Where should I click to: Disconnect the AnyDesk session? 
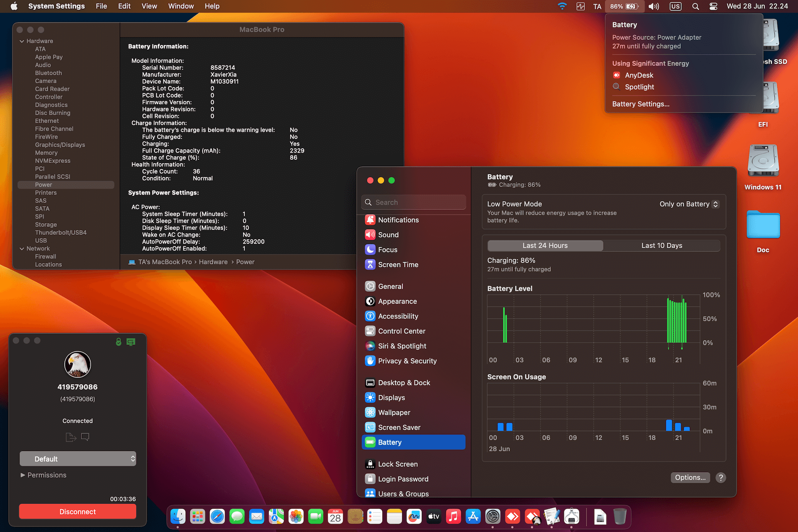[78, 512]
